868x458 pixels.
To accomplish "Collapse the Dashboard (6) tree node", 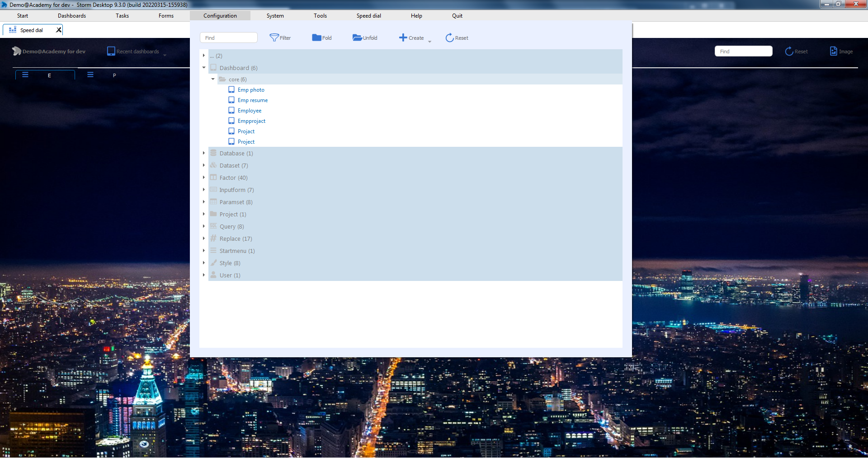I will pyautogui.click(x=204, y=68).
